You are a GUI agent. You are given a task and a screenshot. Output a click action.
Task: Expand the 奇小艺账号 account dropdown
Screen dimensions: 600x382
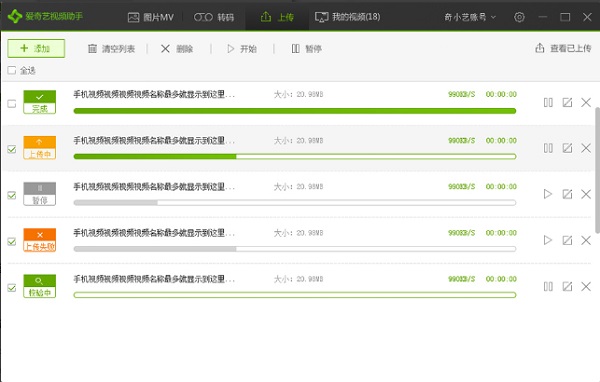[470, 17]
